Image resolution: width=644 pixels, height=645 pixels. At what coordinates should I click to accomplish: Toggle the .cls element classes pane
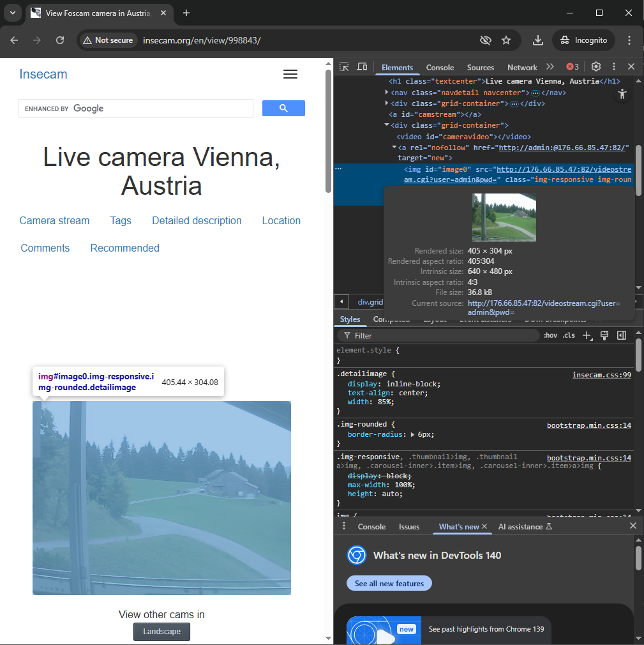click(567, 335)
